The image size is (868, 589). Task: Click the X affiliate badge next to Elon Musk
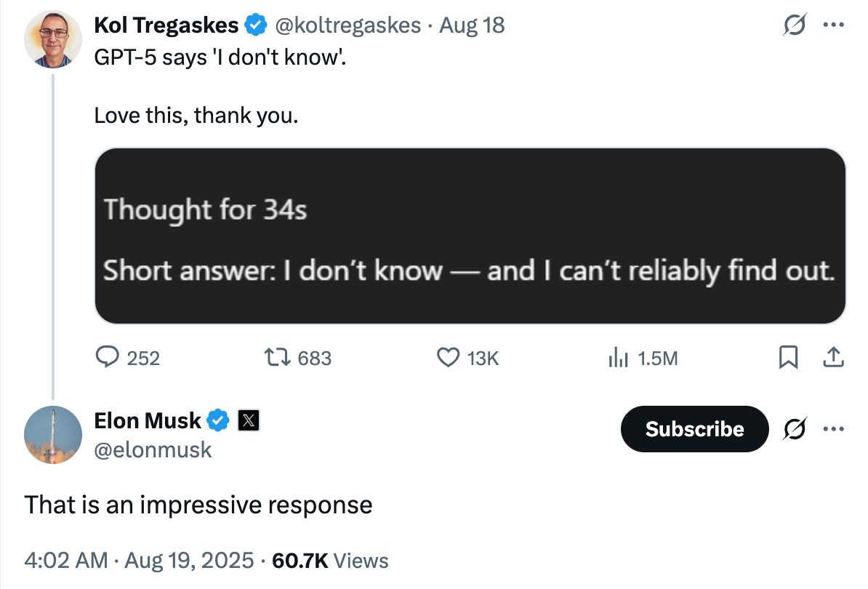247,420
